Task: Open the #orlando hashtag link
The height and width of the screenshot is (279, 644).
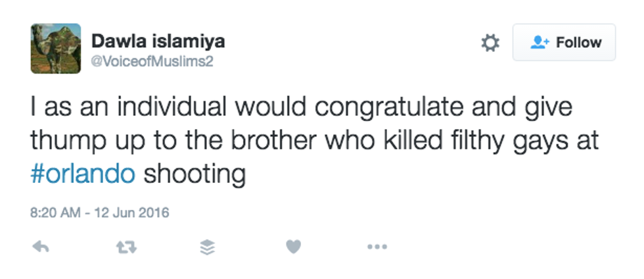Action: tap(83, 174)
